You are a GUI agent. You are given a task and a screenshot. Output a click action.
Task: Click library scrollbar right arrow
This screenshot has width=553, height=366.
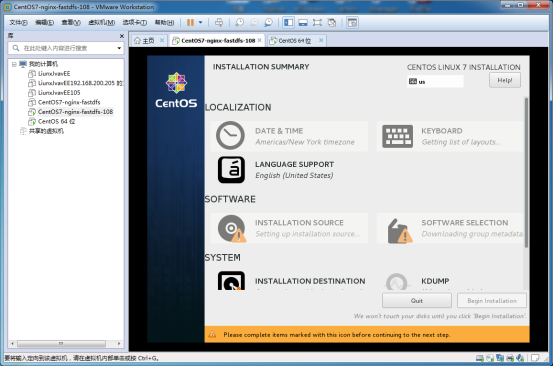[x=119, y=343]
